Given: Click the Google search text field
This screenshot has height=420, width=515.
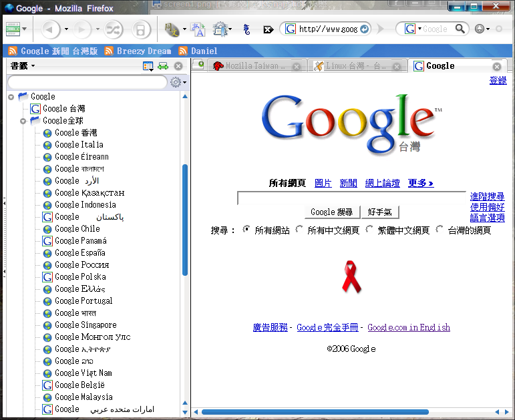Looking at the screenshot, I should [351, 198].
